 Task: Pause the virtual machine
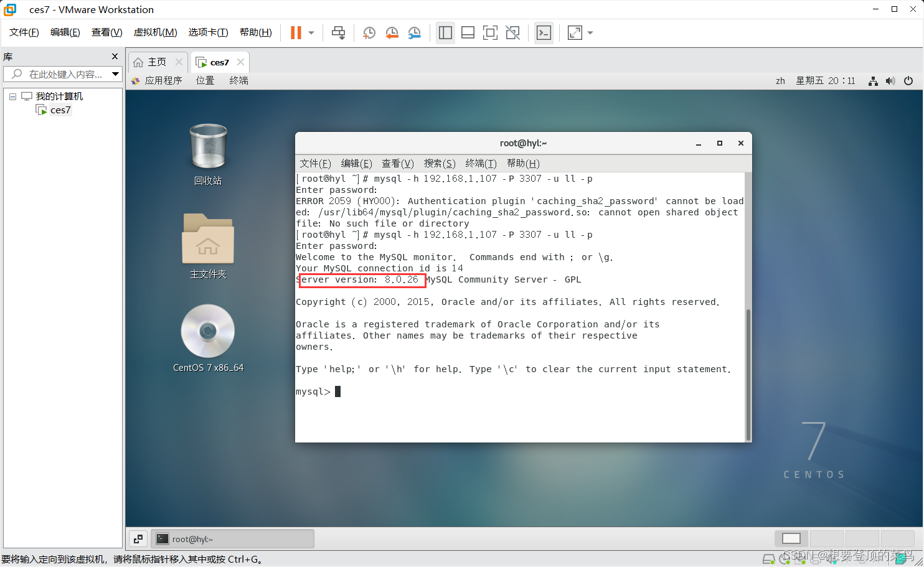click(296, 33)
